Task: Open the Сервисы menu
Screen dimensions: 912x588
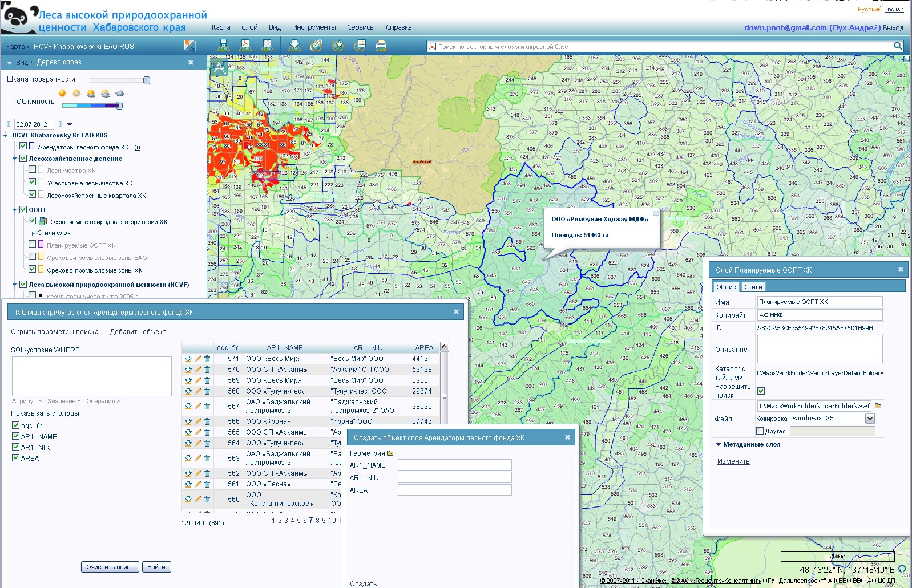Action: (361, 27)
